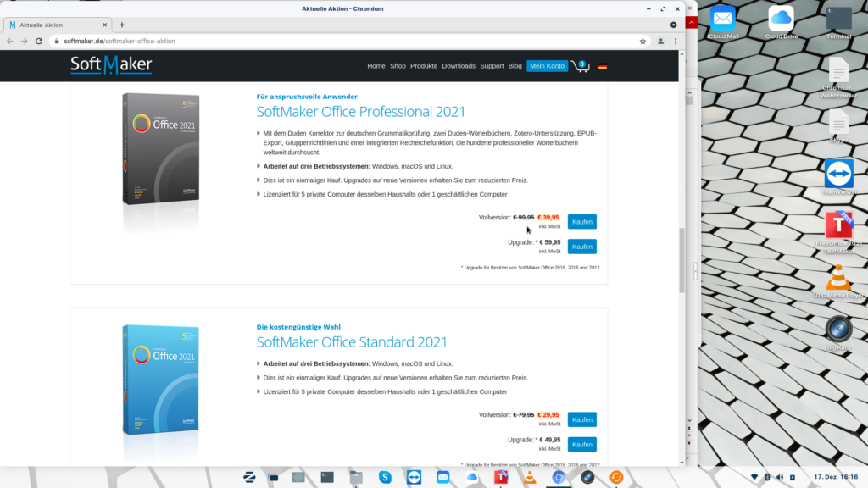Go back to the previous page
Viewport: 868px width, 488px height.
coord(10,41)
